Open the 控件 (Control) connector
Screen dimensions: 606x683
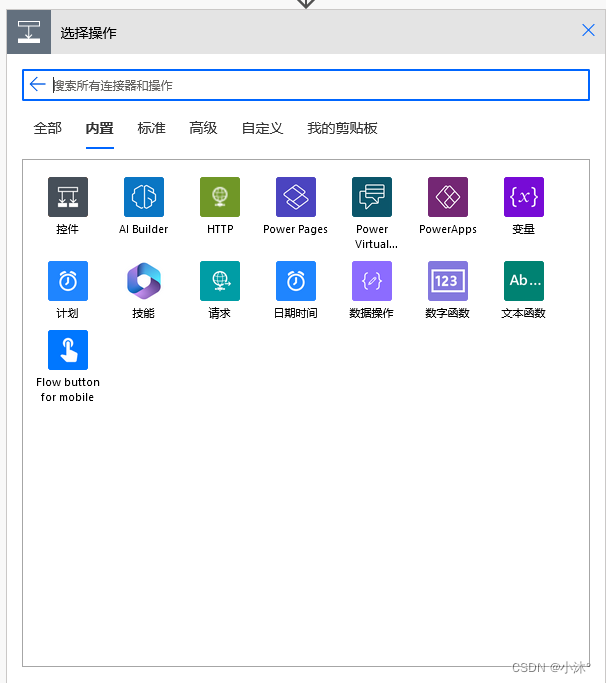coord(68,197)
